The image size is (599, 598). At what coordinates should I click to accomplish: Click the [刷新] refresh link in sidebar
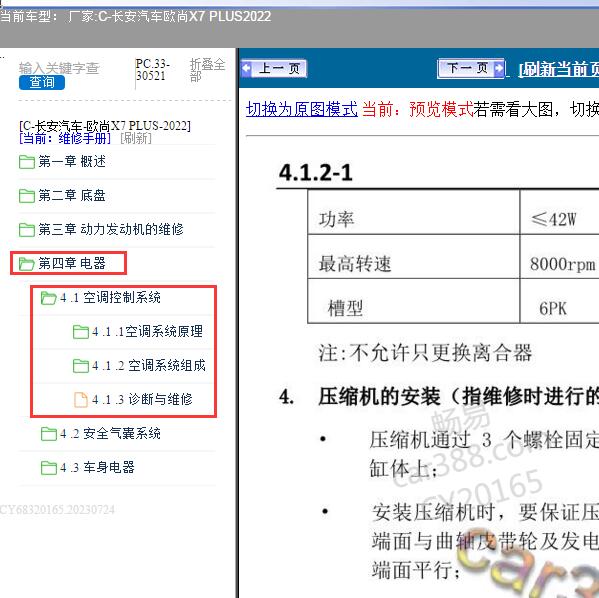pos(136,138)
